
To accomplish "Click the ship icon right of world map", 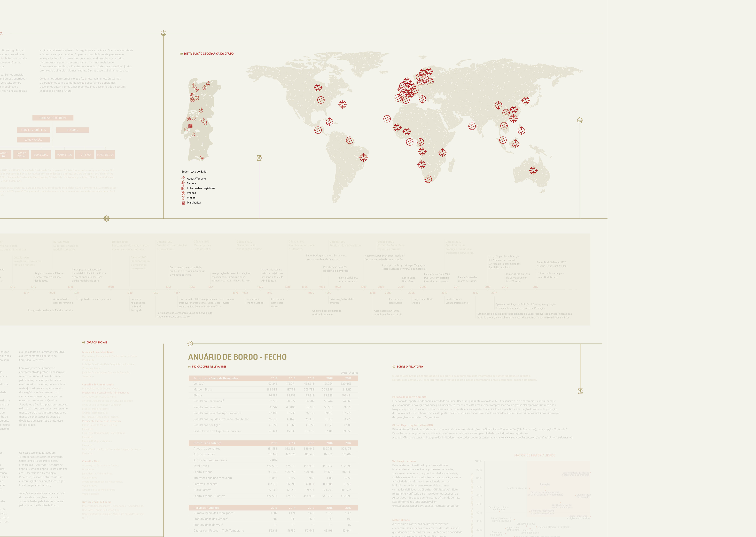I will point(580,120).
